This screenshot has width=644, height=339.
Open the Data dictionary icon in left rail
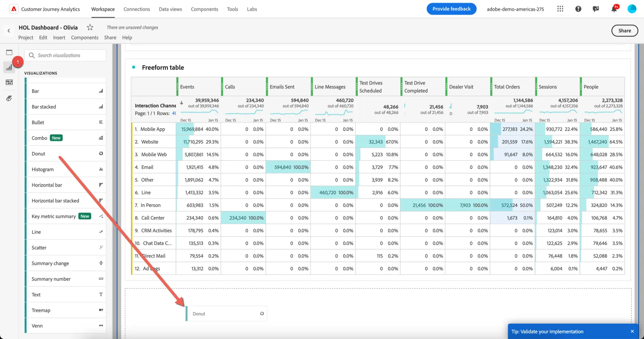(x=9, y=98)
